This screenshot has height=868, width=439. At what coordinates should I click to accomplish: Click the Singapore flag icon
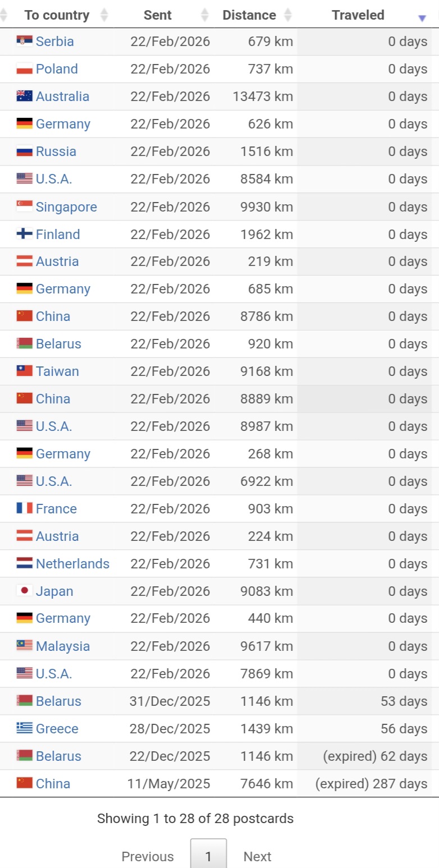24,206
